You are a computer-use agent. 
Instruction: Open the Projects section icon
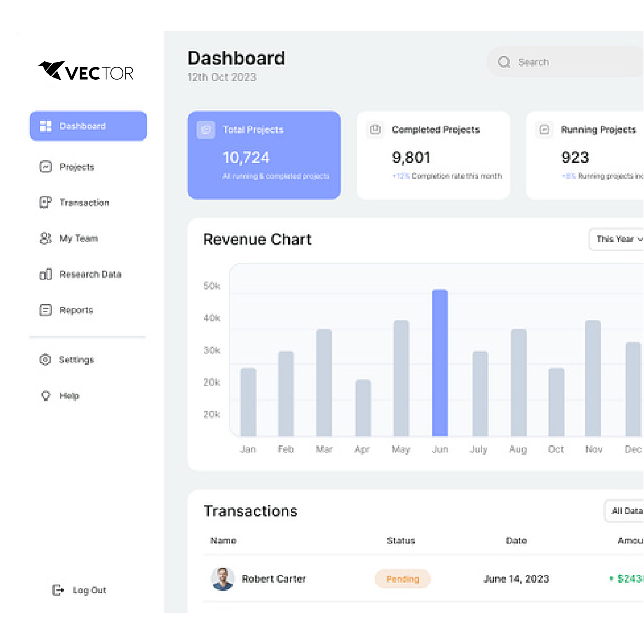[x=46, y=167]
